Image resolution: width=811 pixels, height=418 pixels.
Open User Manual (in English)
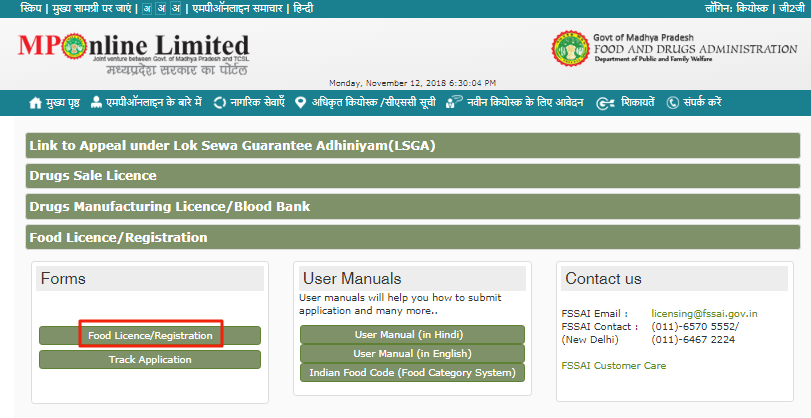click(x=412, y=354)
